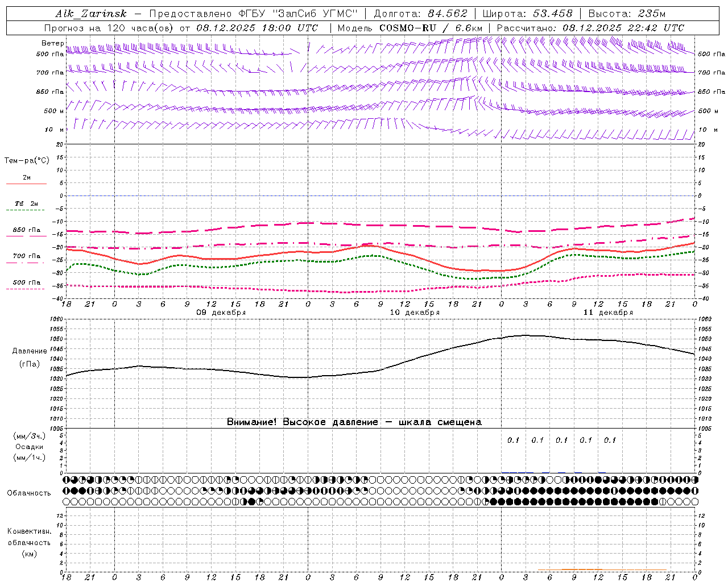Viewport: 728px width, 582px height.
Task: Click the '850 гПа' temperature legend label
Action: coord(26,230)
